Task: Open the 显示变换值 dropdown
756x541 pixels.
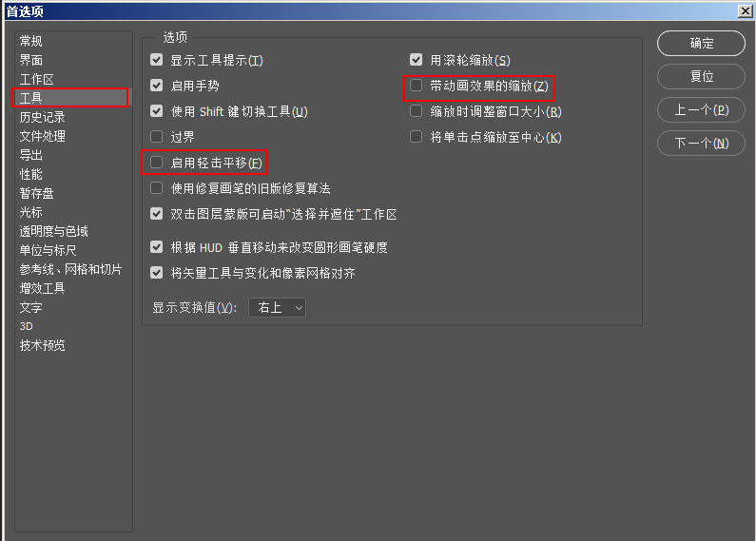Action: tap(278, 308)
